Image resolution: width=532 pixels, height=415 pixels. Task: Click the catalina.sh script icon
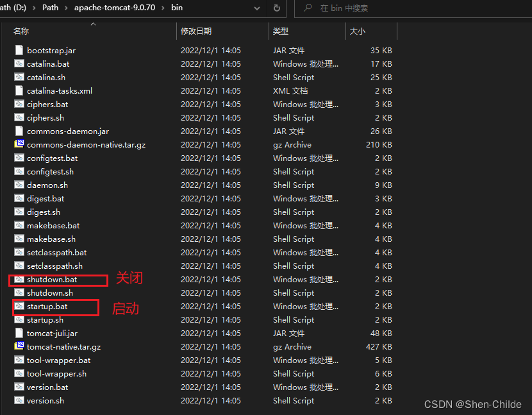click(x=19, y=77)
